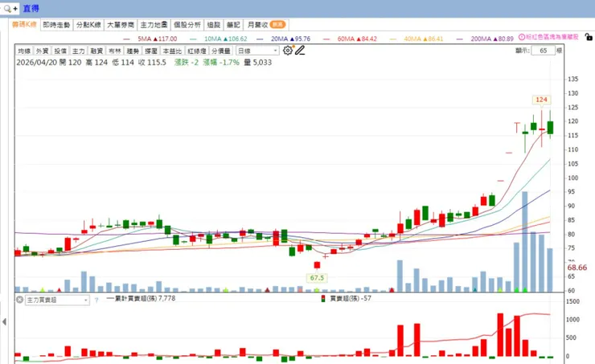Viewport: 595px width, 364px height.
Task: Click the 買賣超(張) -57 legend text
Action: click(351, 299)
